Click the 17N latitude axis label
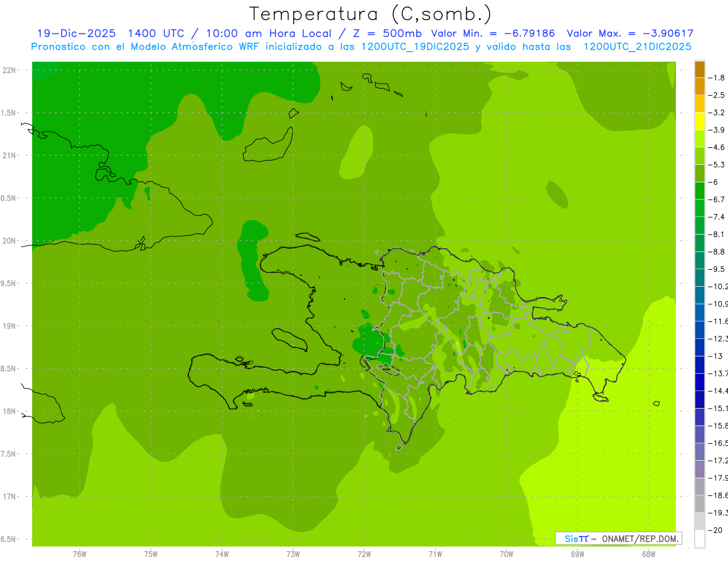The width and height of the screenshot is (728, 562). point(10,497)
